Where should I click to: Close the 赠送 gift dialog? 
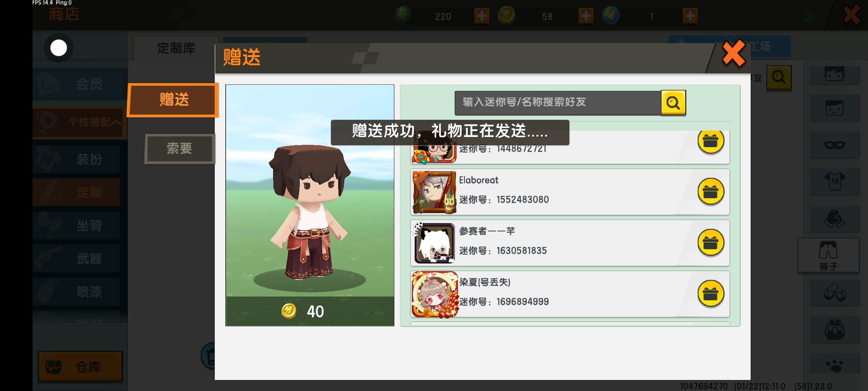(733, 54)
